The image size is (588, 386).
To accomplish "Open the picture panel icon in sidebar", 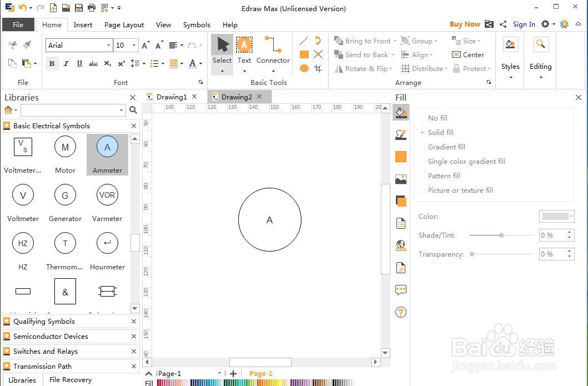I will click(x=401, y=179).
